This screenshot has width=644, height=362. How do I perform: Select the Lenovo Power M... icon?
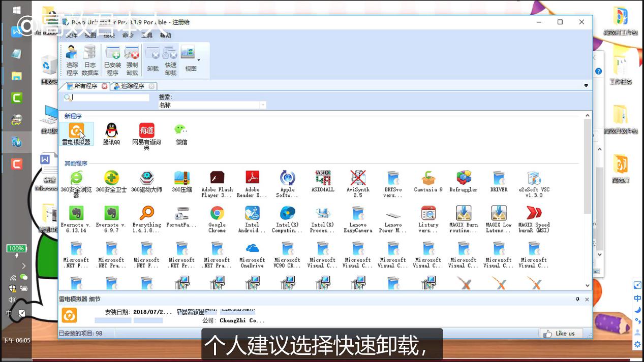coord(393,219)
